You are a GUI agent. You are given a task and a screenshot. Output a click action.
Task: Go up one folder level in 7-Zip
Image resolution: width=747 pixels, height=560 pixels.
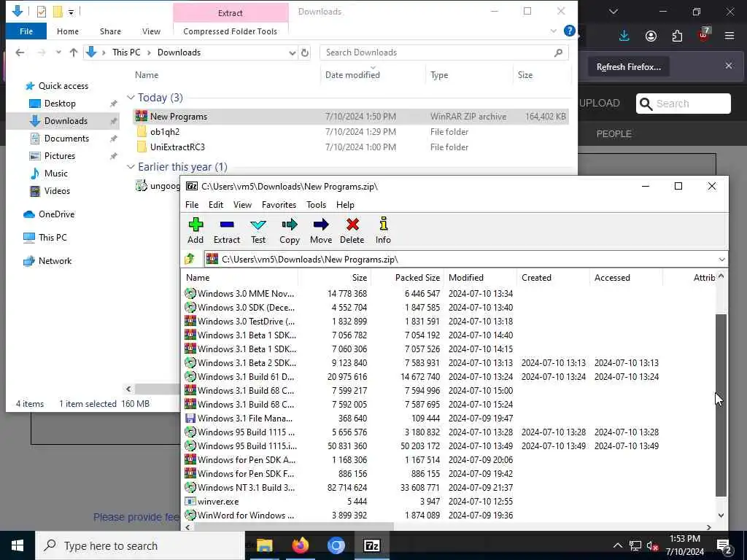pos(190,259)
